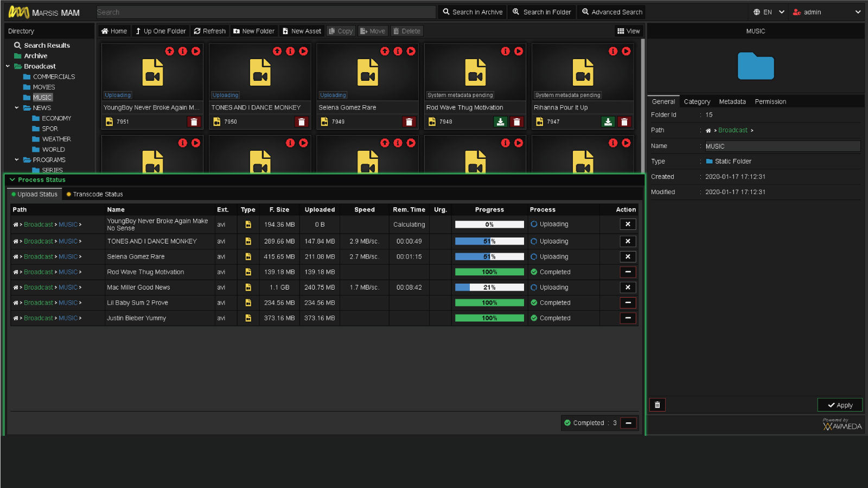Cancel upload of TONES AND I DANCE MONKEY
This screenshot has height=488, width=868.
[x=628, y=241]
